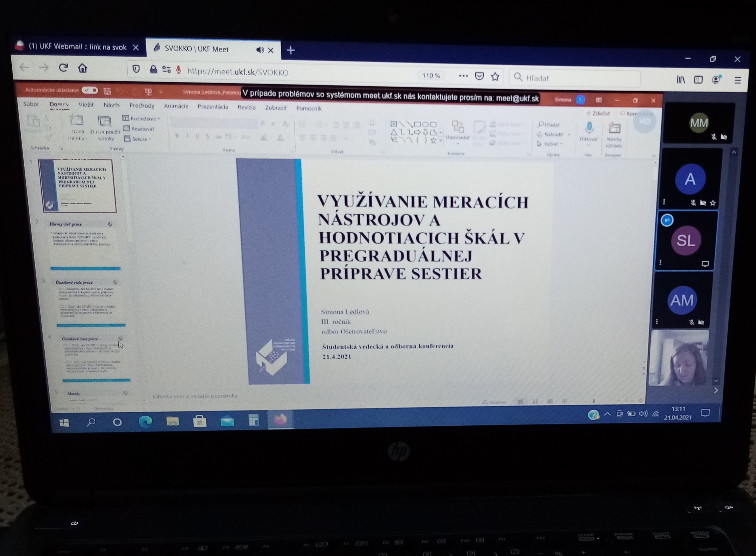Show Firefox sidebars
Screen dimensions: 756x556
coord(698,80)
